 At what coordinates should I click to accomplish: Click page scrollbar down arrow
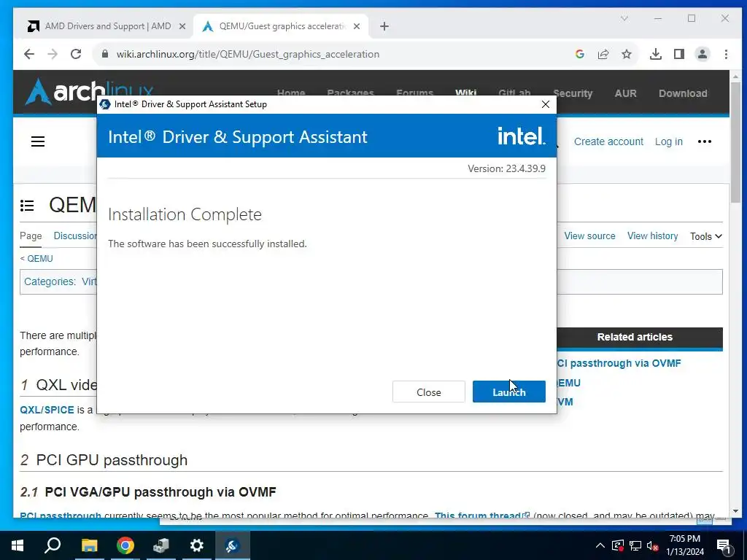coord(735,511)
